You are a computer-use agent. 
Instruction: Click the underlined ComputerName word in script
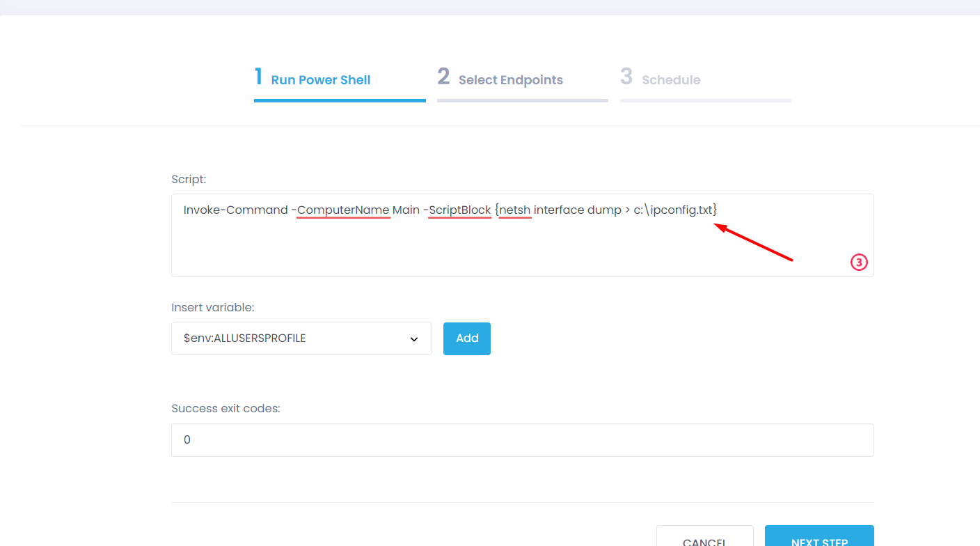343,210
